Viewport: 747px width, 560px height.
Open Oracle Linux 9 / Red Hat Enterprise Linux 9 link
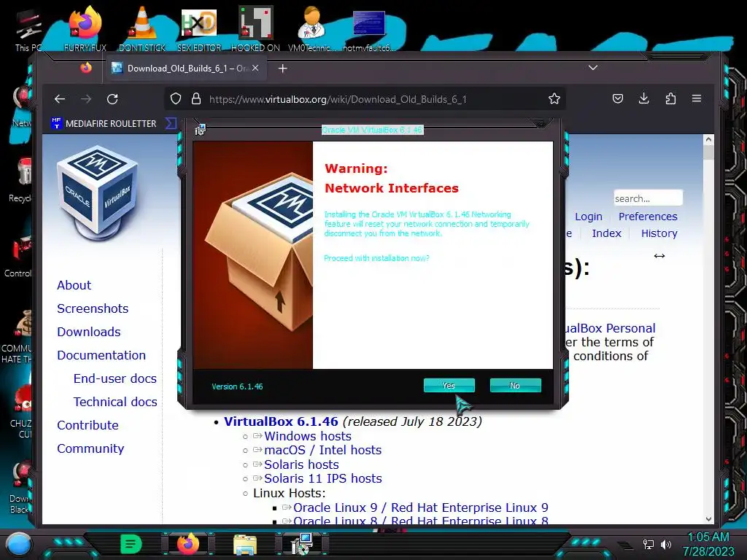point(421,507)
